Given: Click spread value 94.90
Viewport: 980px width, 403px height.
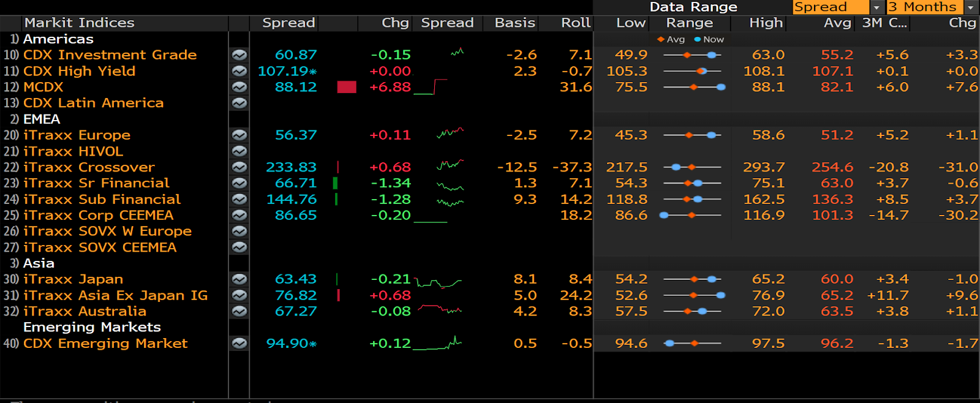Looking at the screenshot, I should tap(291, 344).
